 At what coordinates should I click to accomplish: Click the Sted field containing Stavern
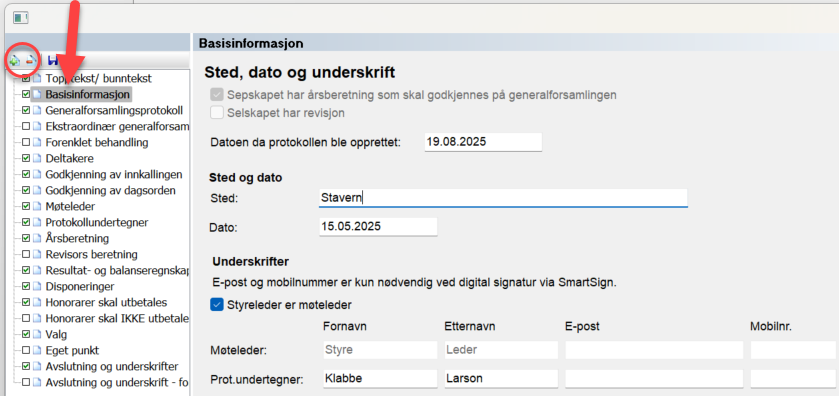tap(503, 197)
